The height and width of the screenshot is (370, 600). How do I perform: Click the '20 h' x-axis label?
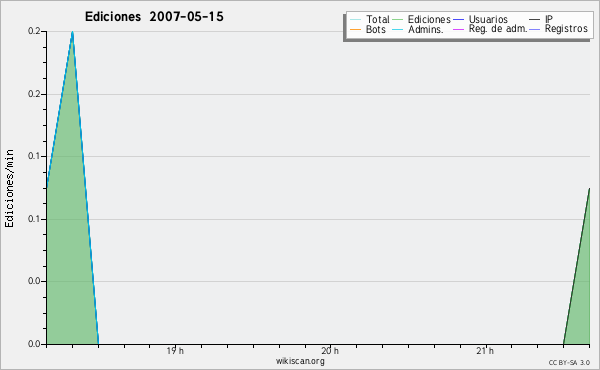click(330, 350)
